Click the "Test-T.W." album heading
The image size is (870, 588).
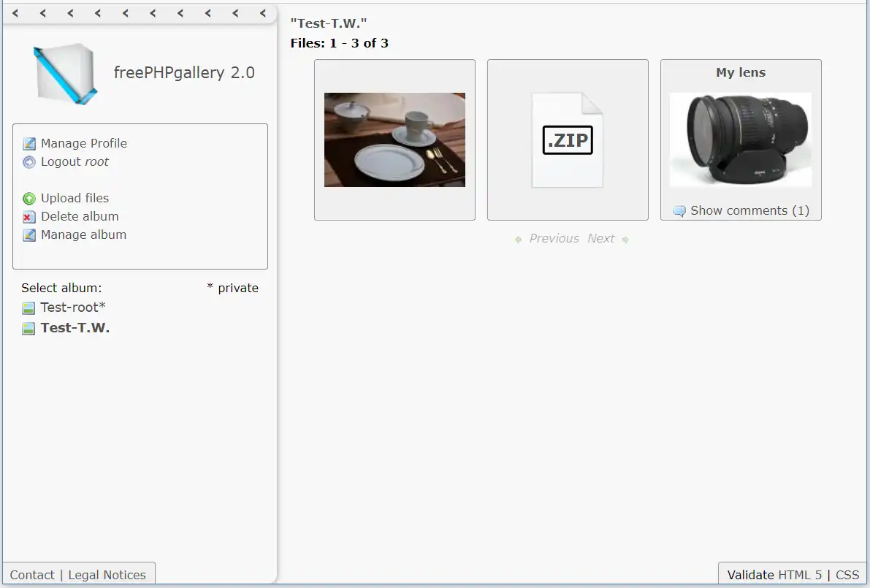(x=329, y=23)
